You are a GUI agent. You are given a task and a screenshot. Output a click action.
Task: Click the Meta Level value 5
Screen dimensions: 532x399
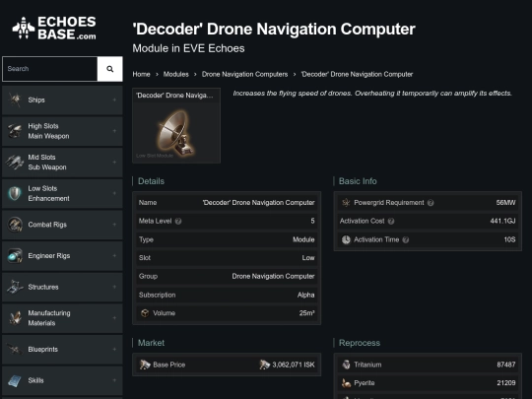coord(312,222)
